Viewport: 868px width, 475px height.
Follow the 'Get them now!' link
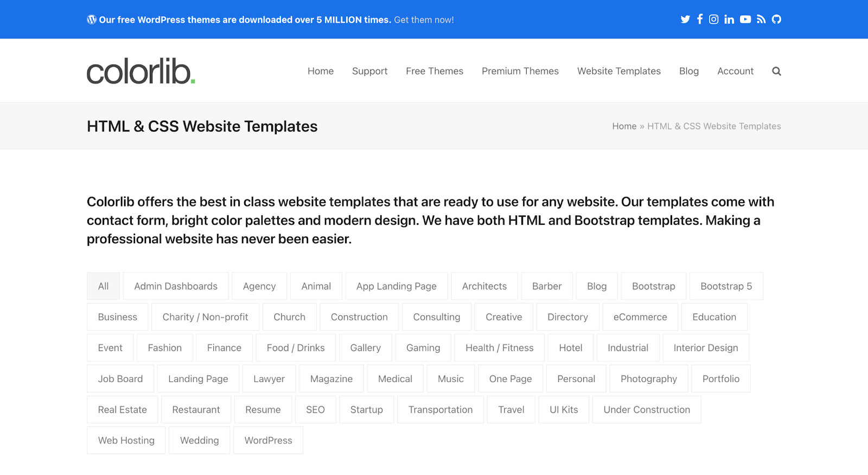tap(424, 20)
